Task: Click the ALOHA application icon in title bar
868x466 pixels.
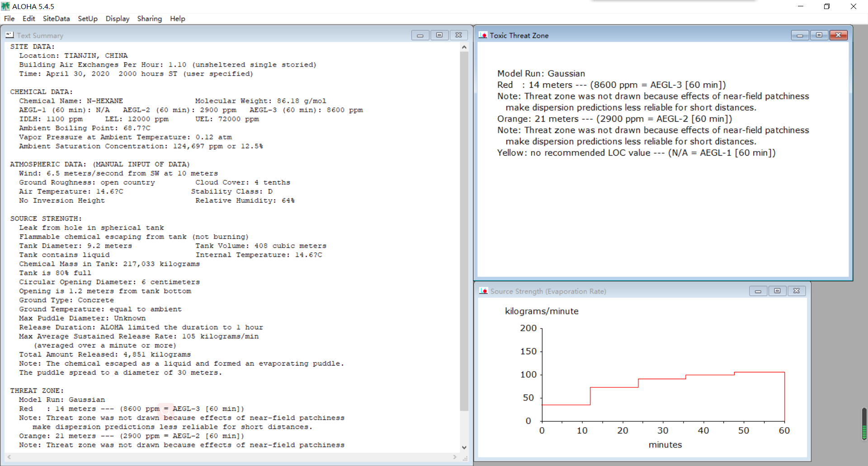Action: click(5, 6)
